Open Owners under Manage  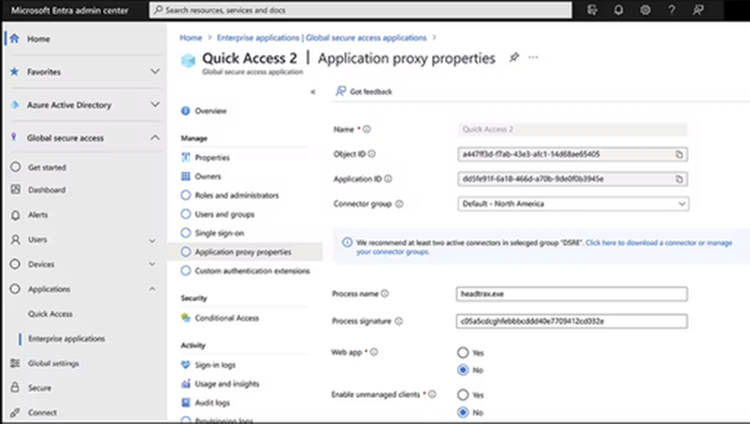[x=208, y=176]
